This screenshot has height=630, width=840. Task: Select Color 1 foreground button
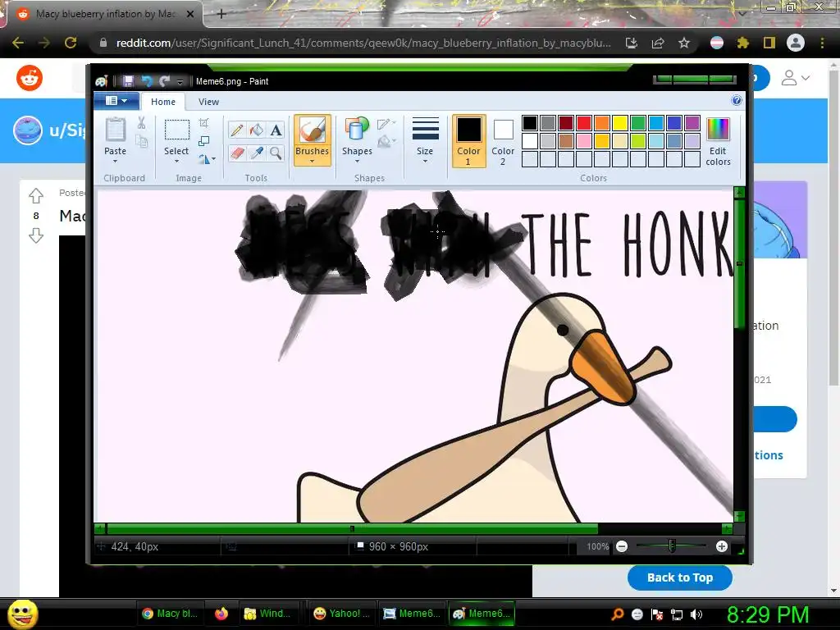(x=468, y=141)
